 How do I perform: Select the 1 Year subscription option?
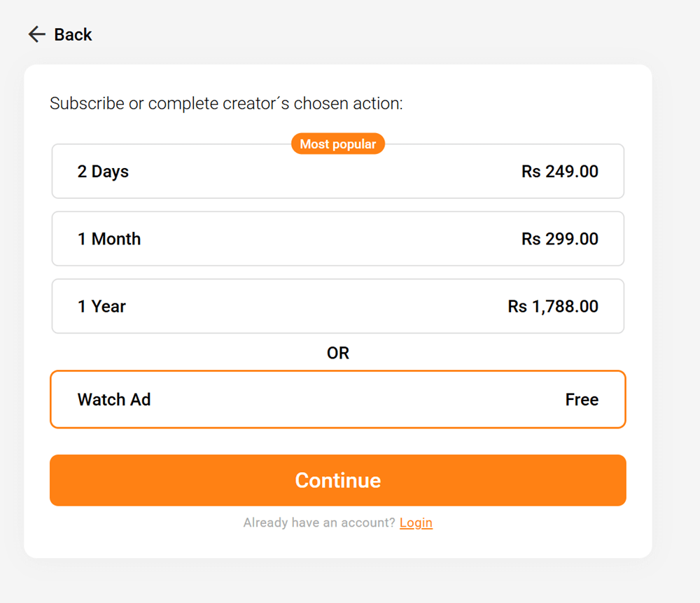(338, 306)
